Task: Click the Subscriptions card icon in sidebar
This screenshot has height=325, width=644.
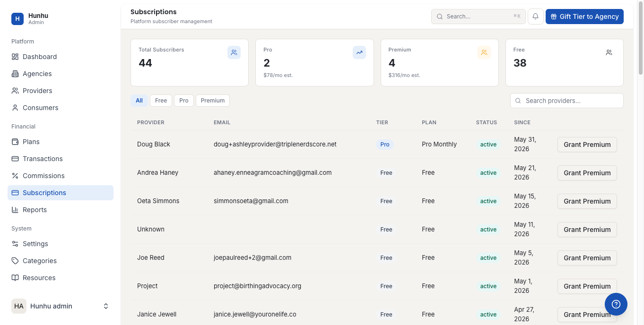Action: click(x=15, y=193)
